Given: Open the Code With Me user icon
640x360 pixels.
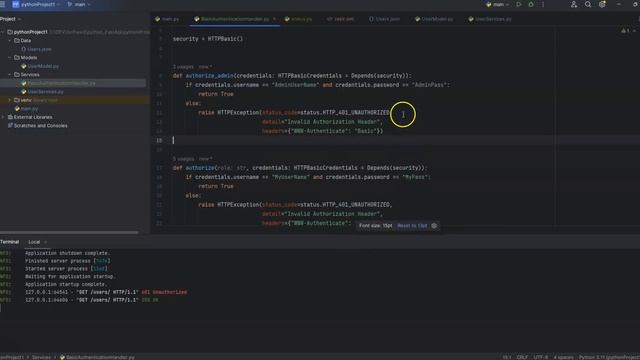Looking at the screenshot, I should point(574,4).
